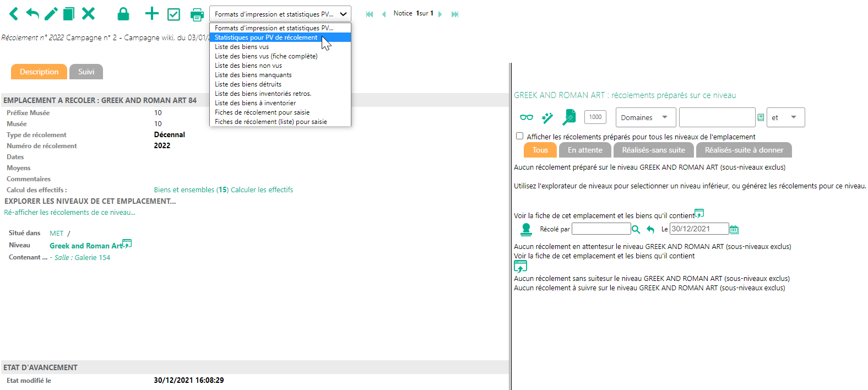Click the Récolé par text field
868x390 pixels.
[x=601, y=229]
